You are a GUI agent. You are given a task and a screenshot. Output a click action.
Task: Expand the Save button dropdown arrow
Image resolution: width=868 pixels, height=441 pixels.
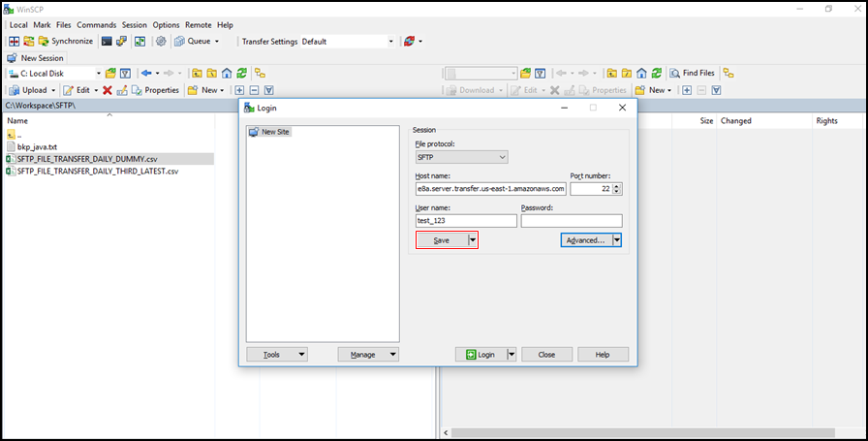click(x=472, y=240)
